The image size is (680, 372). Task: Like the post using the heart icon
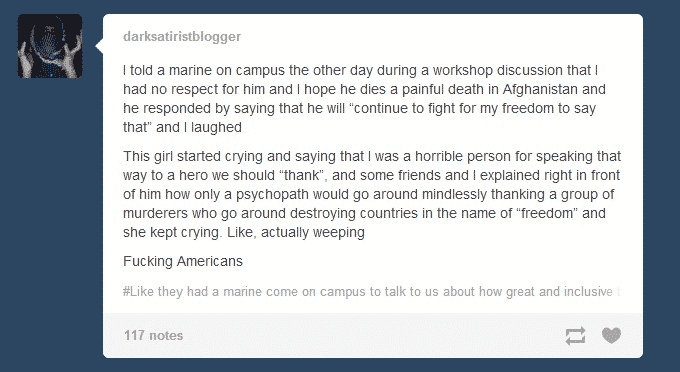(x=611, y=335)
